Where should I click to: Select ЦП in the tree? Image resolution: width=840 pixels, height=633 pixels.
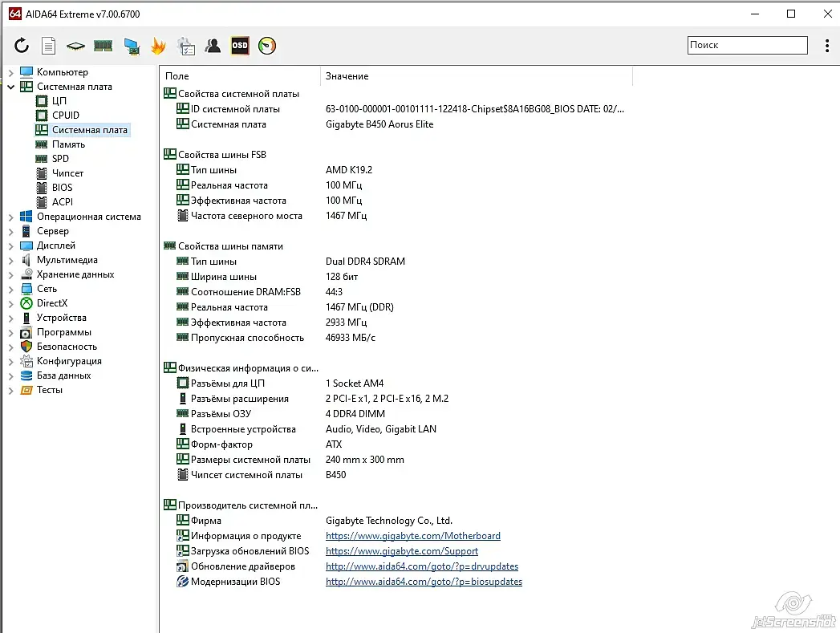pos(59,100)
